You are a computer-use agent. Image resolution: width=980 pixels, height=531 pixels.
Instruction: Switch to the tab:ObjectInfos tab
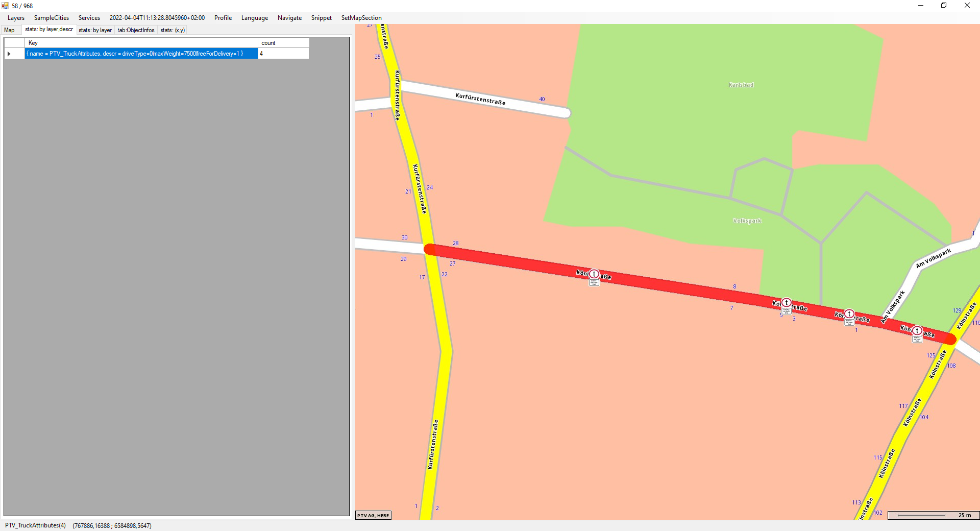click(x=136, y=30)
